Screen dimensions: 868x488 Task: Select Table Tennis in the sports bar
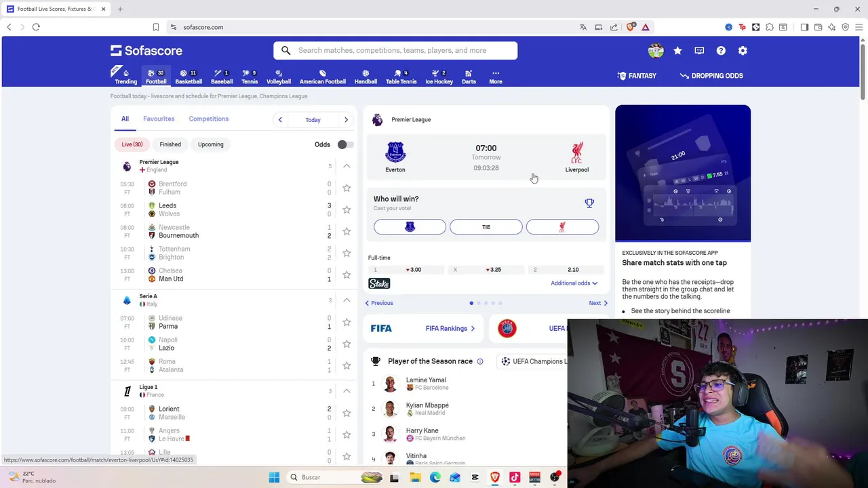[x=401, y=76]
